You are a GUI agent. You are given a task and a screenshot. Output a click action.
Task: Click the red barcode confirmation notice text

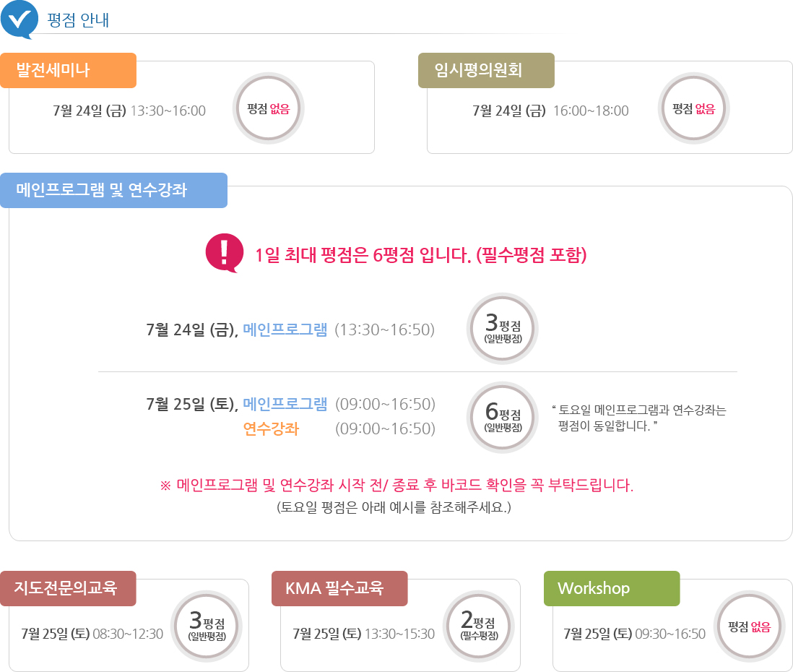(x=396, y=486)
